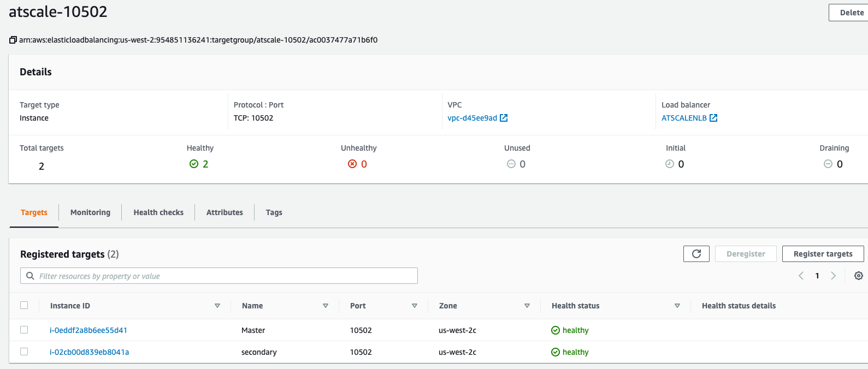Open the Health checks tab

158,212
